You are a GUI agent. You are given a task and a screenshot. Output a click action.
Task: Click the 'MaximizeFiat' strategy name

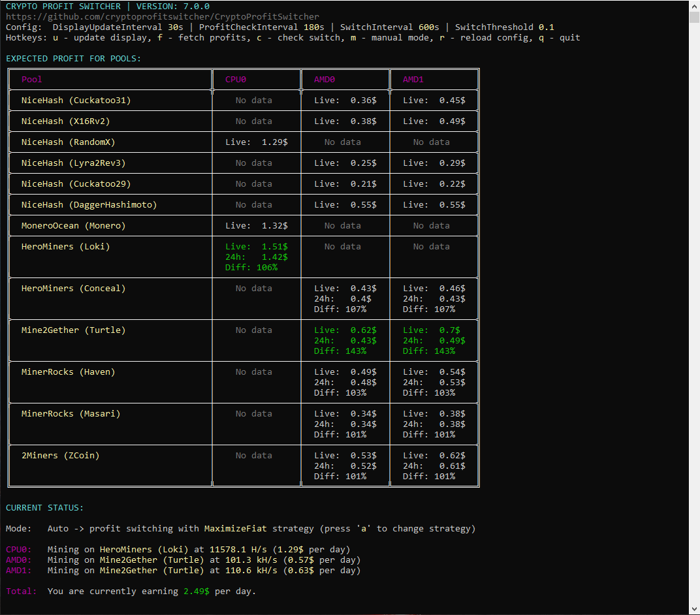[x=236, y=529]
